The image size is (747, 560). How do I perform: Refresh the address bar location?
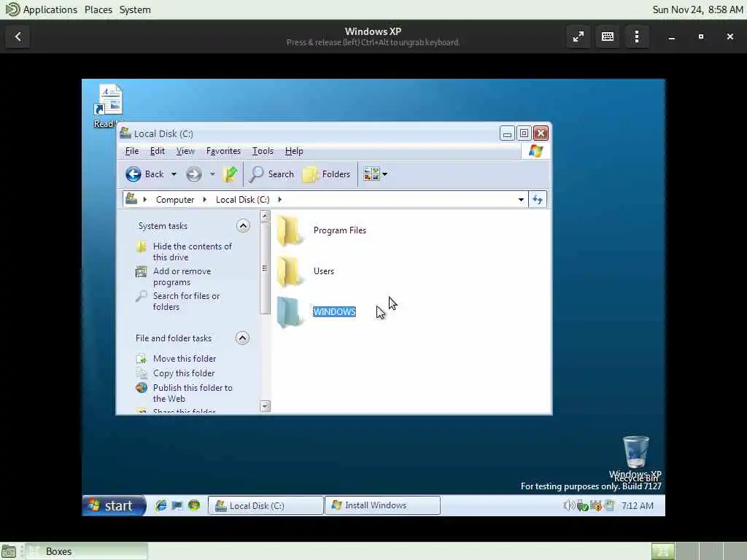[x=538, y=200]
